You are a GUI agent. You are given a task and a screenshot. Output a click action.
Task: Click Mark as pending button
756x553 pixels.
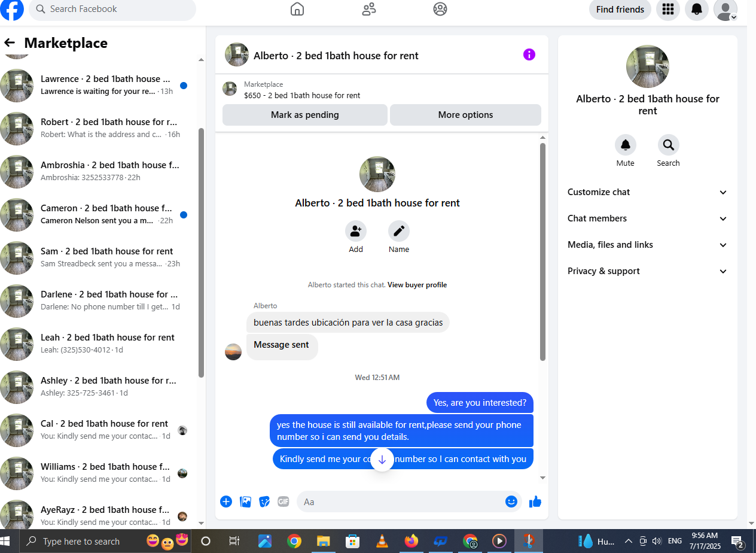coord(305,115)
